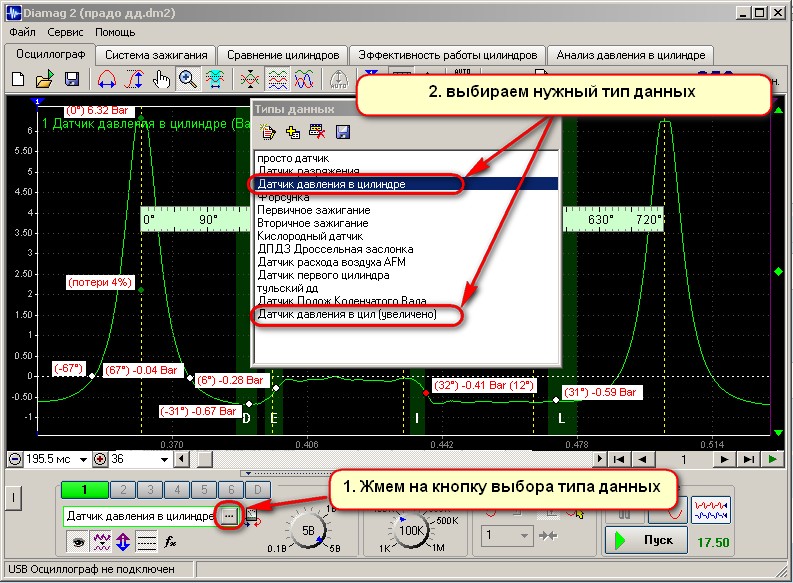793x583 pixels.
Task: Select the vertical amplitude measure tool
Action: click(x=134, y=80)
